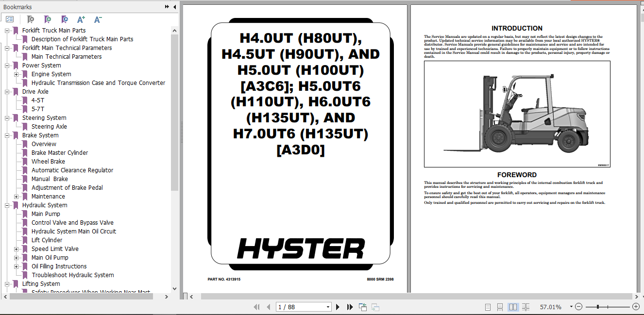644x315 pixels.
Task: Go to next page with arrow button
Action: click(x=338, y=307)
